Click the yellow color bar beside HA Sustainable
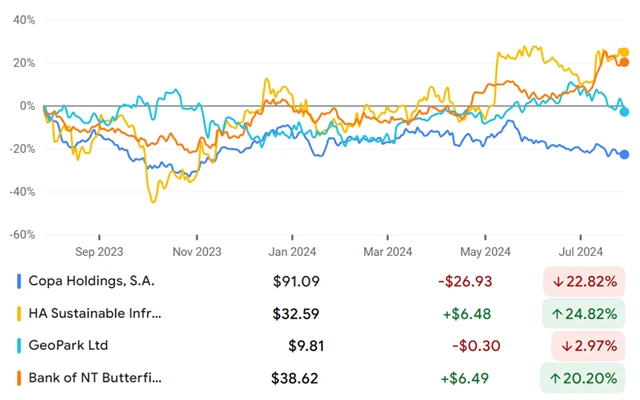 pyautogui.click(x=19, y=314)
